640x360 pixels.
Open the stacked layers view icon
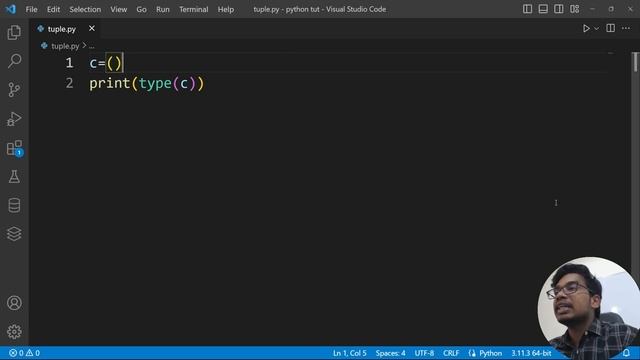coord(14,233)
